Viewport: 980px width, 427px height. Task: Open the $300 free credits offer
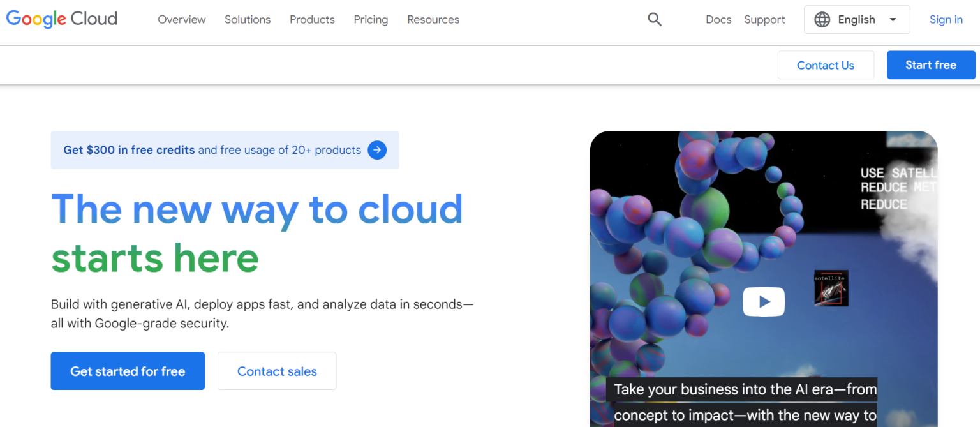coord(128,150)
